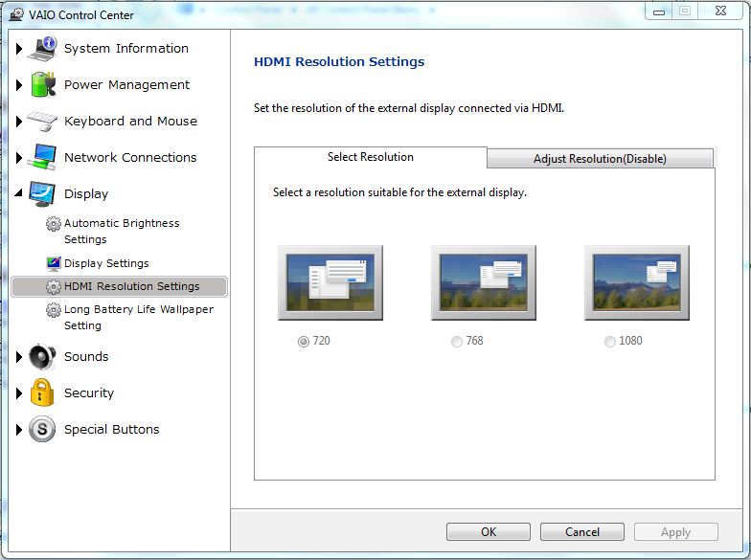Switch to the Select Resolution tab
The height and width of the screenshot is (560, 751).
(370, 157)
